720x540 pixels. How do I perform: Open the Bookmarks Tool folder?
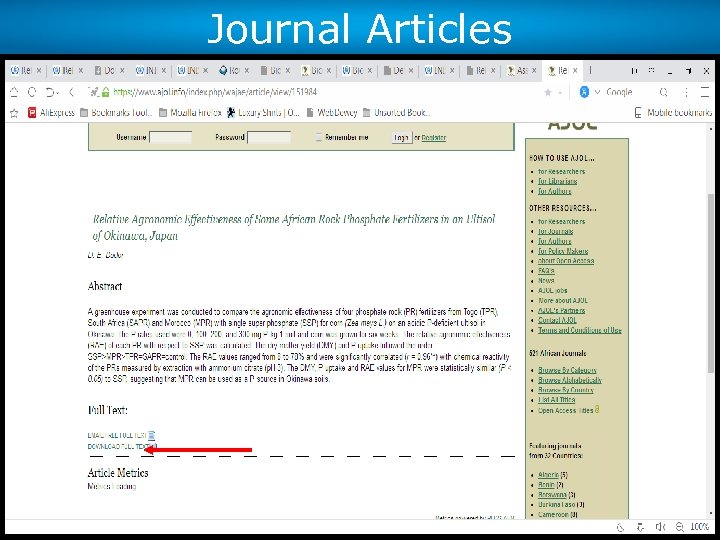116,112
